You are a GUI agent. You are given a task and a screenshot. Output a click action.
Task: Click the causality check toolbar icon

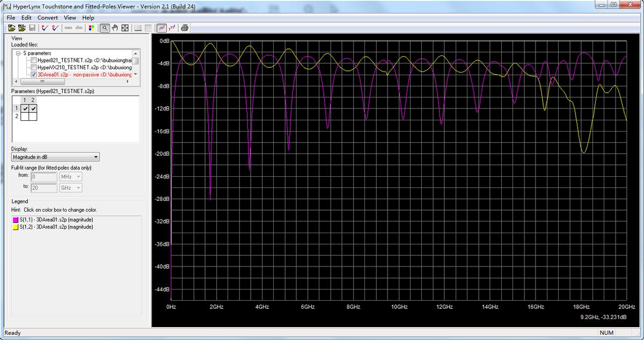click(54, 28)
